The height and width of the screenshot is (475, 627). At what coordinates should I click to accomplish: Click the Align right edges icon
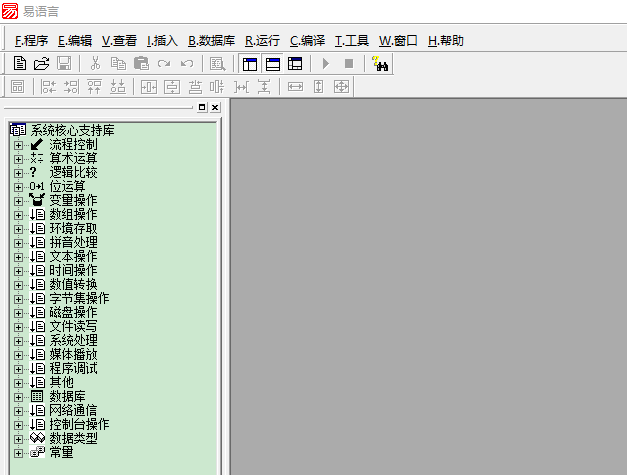click(72, 86)
